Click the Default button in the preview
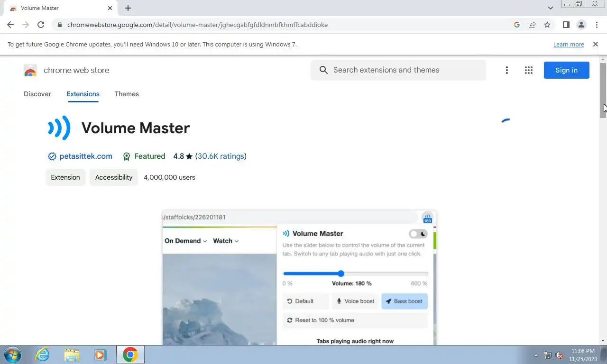This screenshot has height=364, width=607. tap(305, 301)
